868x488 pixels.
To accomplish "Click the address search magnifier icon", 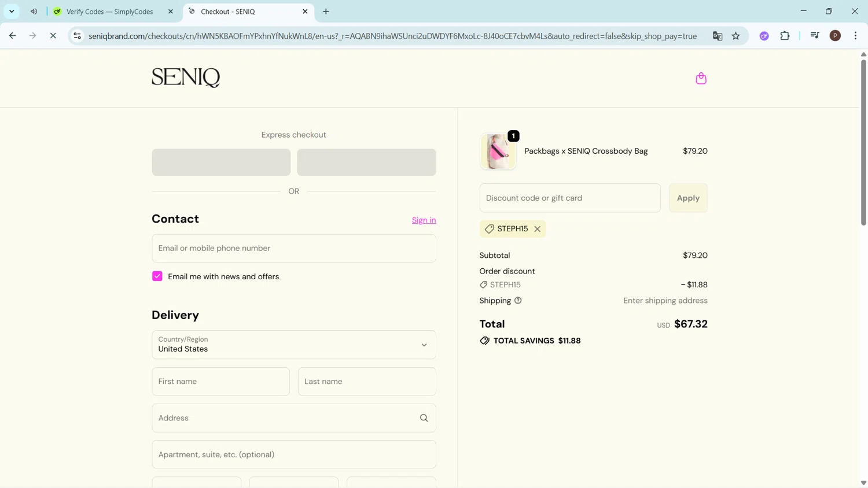I will point(424,418).
